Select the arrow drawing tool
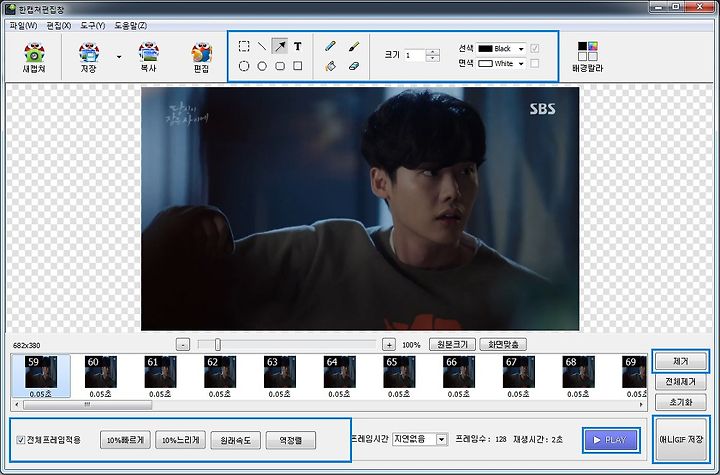 (x=280, y=46)
